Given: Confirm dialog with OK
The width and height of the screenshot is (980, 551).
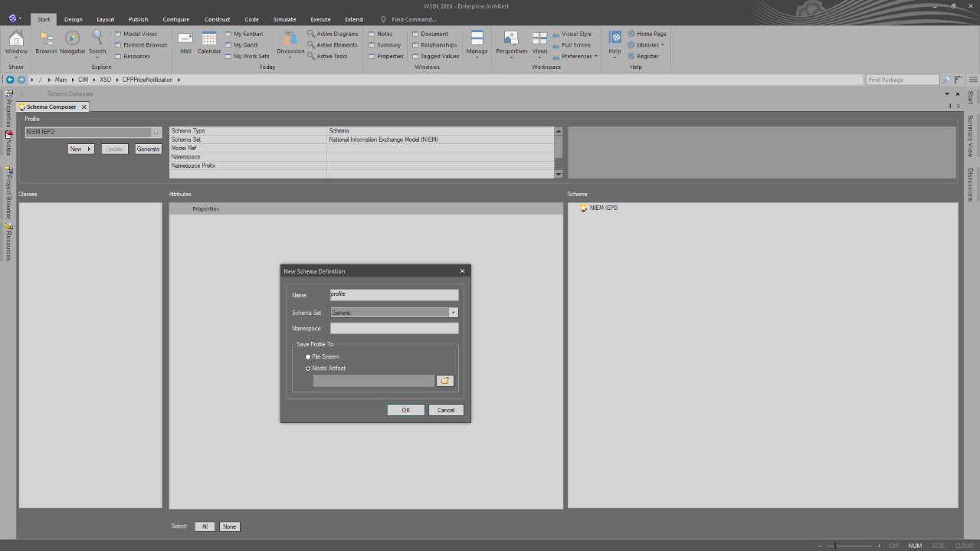Looking at the screenshot, I should point(405,410).
